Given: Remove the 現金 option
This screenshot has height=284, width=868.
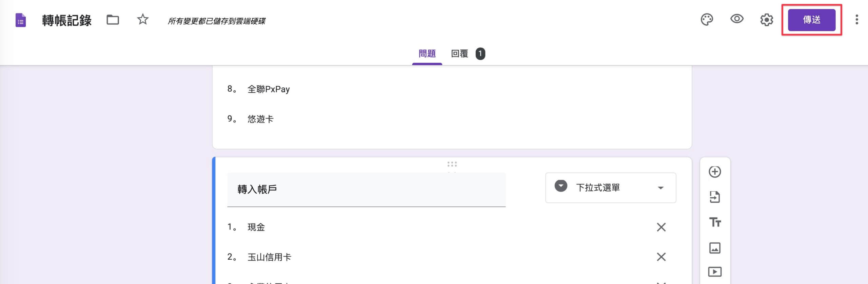Looking at the screenshot, I should click(661, 227).
